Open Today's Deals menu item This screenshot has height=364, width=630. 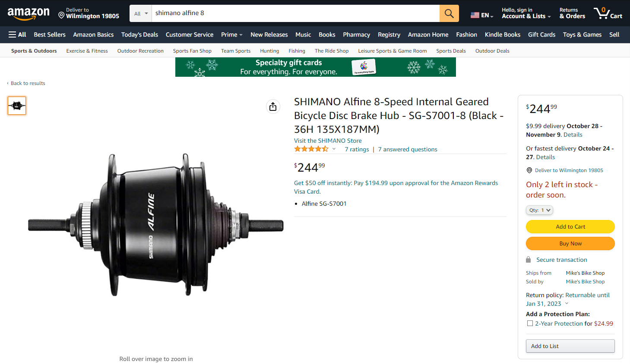click(x=139, y=35)
